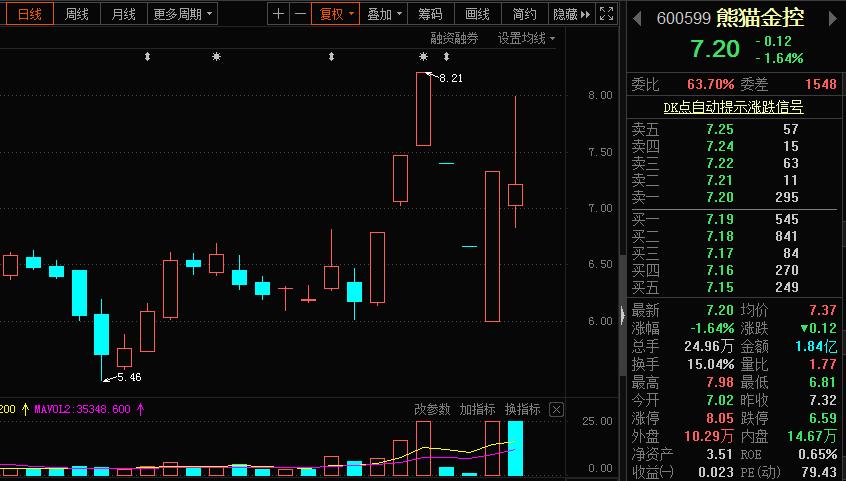Click the 隐藏 hide panel button

coord(571,14)
